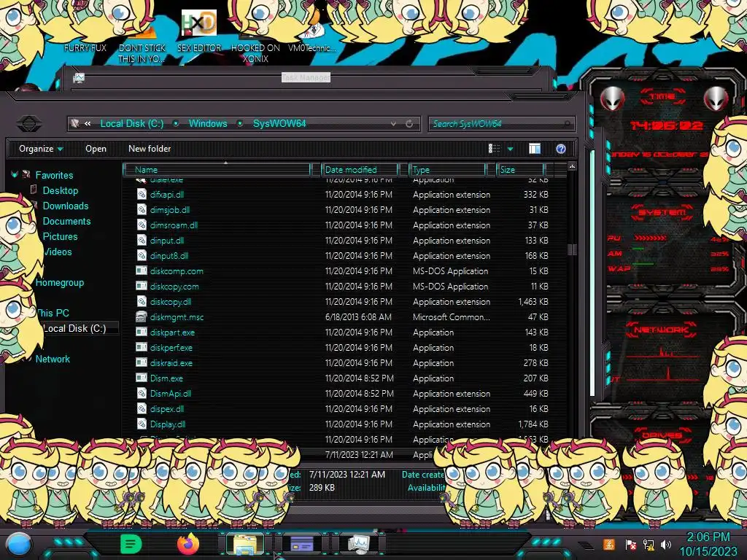The image size is (747, 560).
Task: Sort by Type column header
Action: [x=448, y=169]
